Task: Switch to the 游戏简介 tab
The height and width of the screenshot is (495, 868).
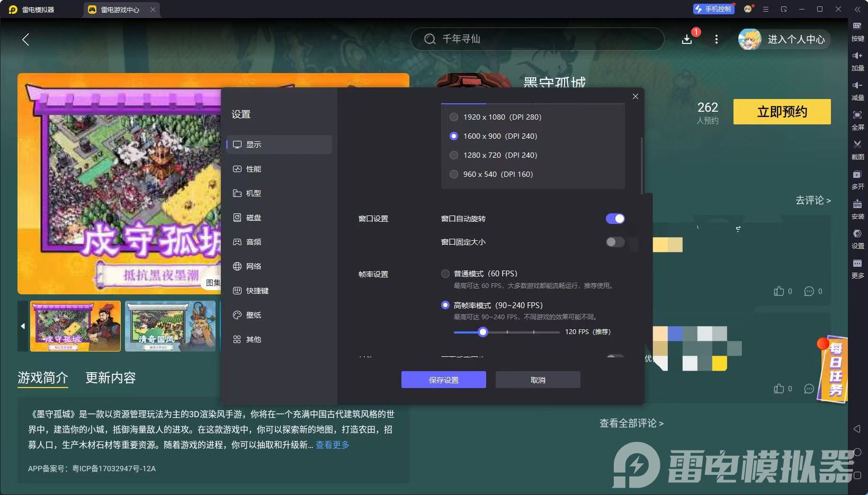Action: pos(43,377)
